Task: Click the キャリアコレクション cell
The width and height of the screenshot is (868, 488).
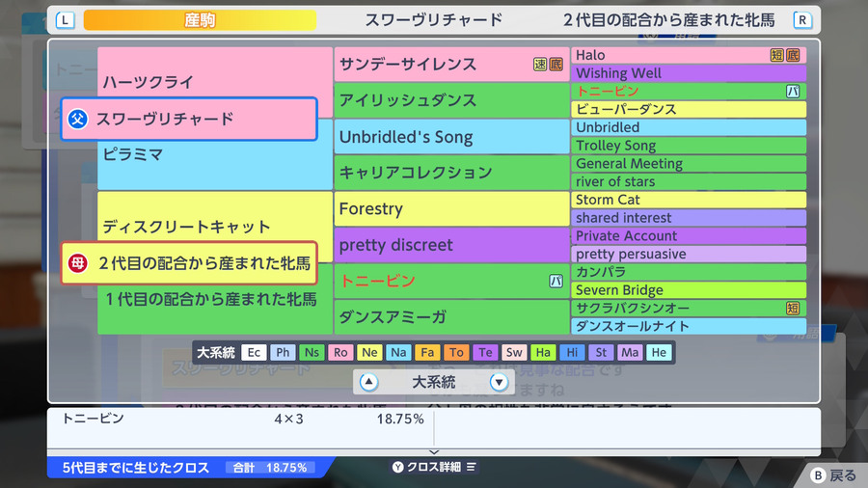Action: (451, 173)
